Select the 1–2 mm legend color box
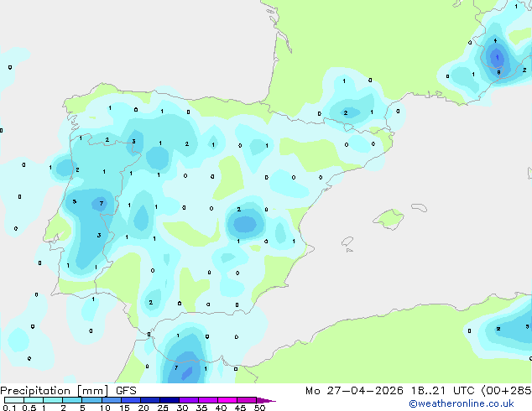This screenshot has width=532, height=411. [x=53, y=400]
